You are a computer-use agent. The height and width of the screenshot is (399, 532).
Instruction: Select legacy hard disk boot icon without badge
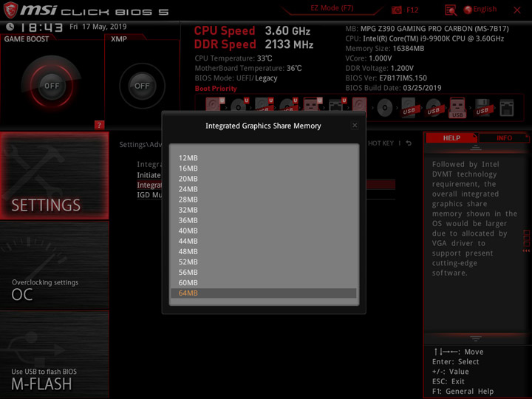tap(359, 106)
